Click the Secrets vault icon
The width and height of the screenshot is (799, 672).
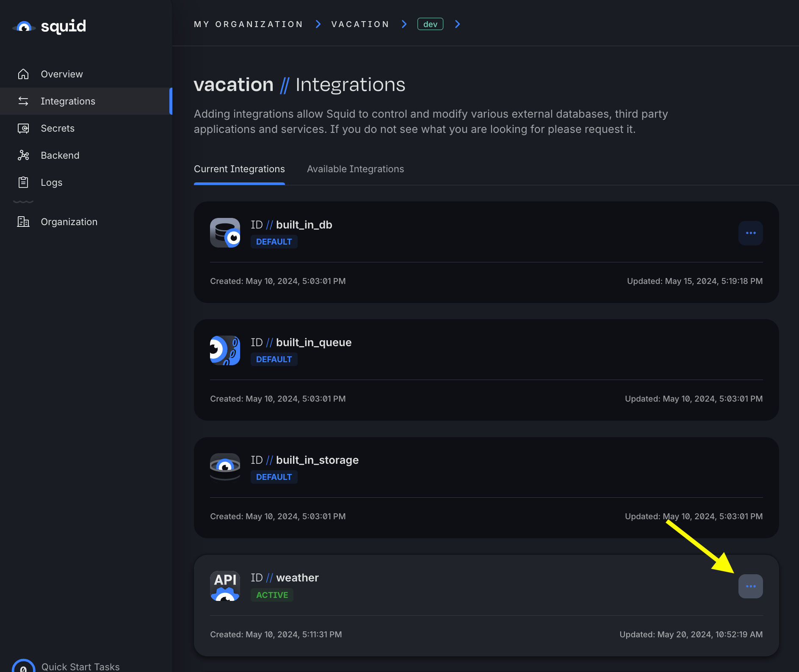pos(23,128)
